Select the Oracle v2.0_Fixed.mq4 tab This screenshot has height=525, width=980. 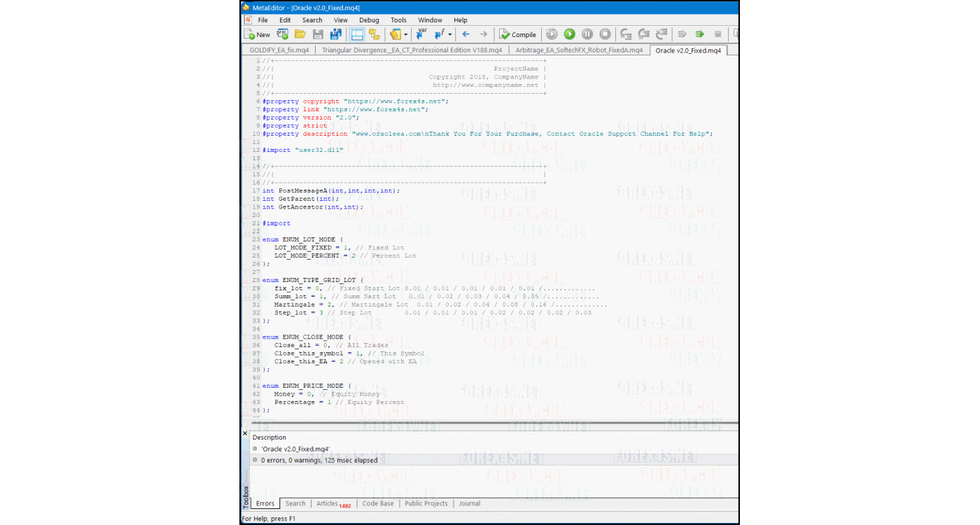pyautogui.click(x=688, y=50)
